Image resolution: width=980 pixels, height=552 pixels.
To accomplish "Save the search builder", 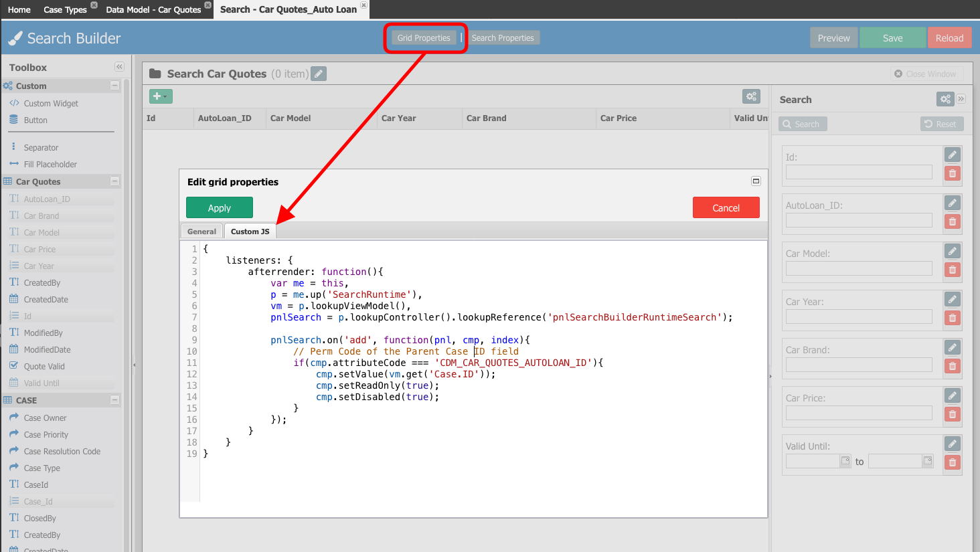I will pos(892,38).
